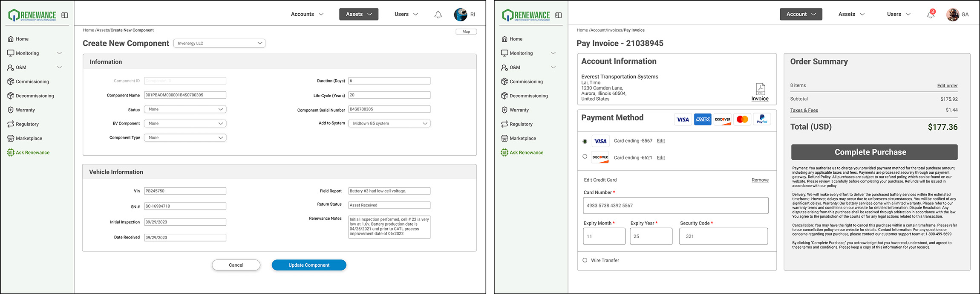The height and width of the screenshot is (294, 980).
Task: Open the EV Component dropdown
Action: (185, 123)
